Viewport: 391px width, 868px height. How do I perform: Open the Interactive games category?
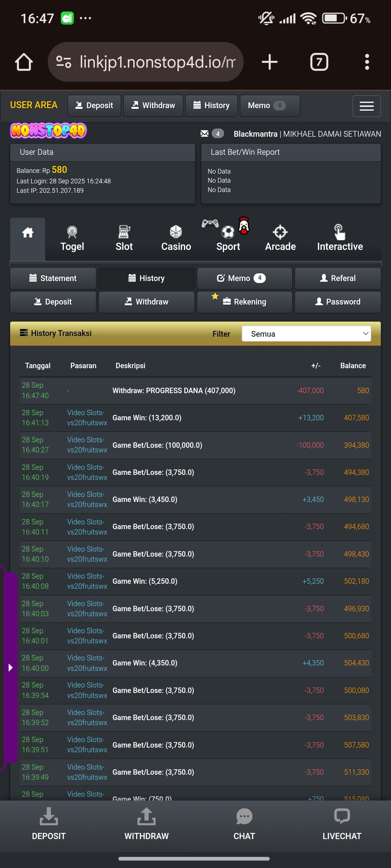(x=340, y=239)
